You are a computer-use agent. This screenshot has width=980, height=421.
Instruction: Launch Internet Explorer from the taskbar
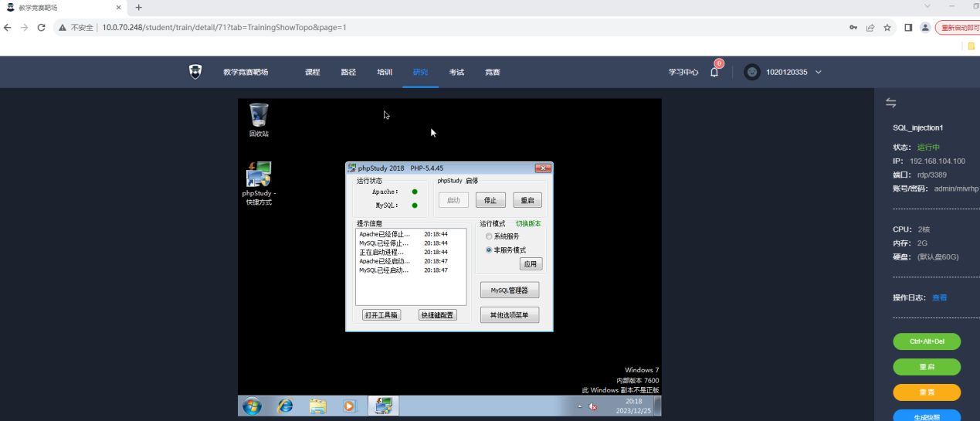[x=285, y=406]
